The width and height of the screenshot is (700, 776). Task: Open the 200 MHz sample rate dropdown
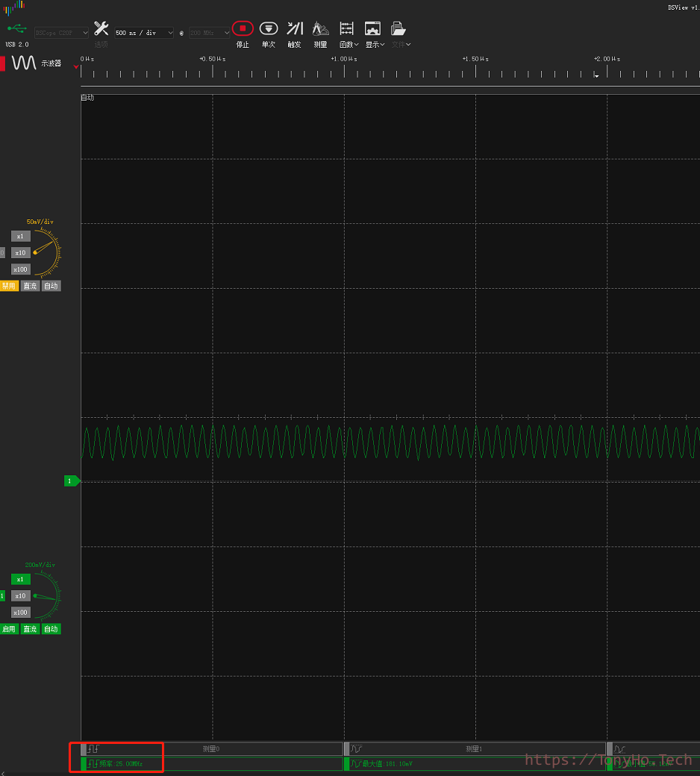click(210, 33)
